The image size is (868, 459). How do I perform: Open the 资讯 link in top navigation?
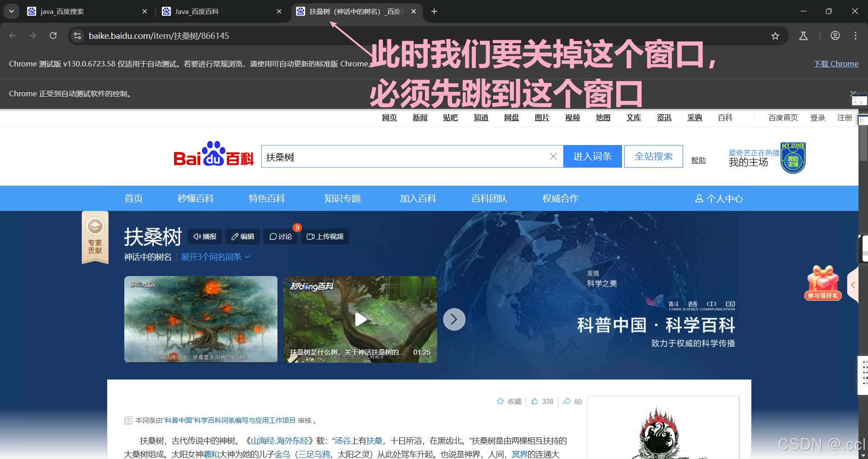(x=664, y=117)
